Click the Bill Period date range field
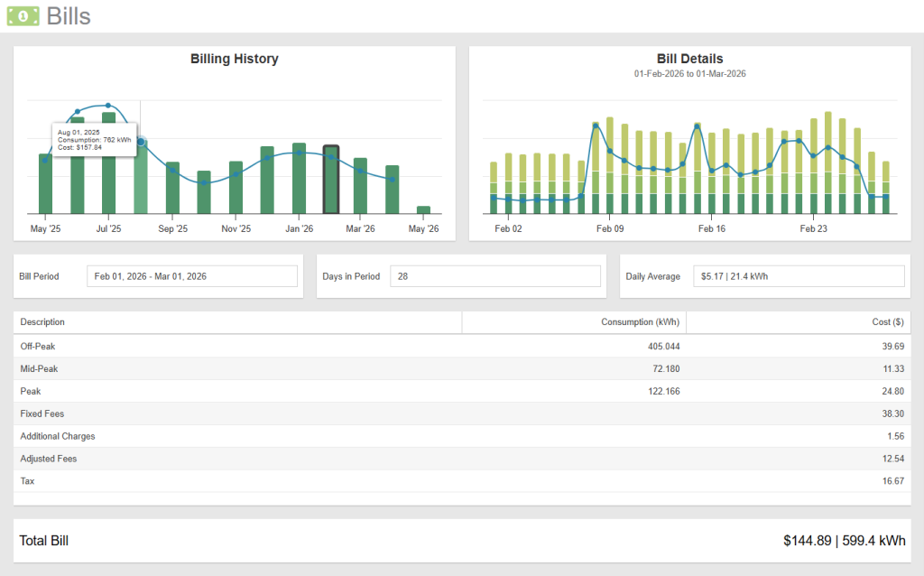Viewport: 924px width, 576px height. (x=192, y=276)
